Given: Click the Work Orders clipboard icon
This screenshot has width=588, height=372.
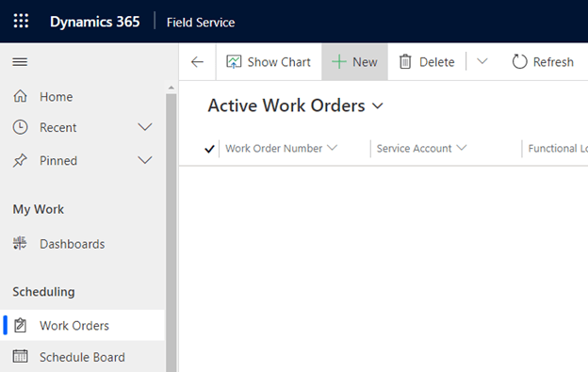Looking at the screenshot, I should coord(20,325).
